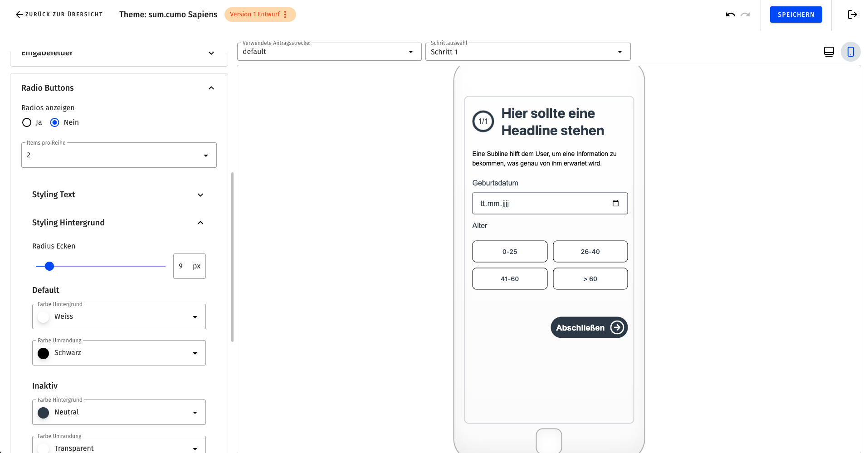The image size is (868, 453).
Task: Open Default Farbe Hintergrund Weiss dropdown
Action: click(x=119, y=317)
